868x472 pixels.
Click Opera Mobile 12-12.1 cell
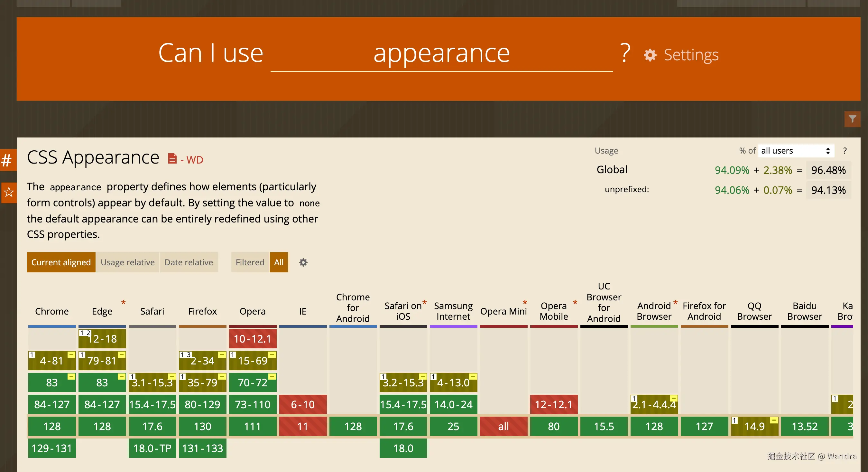click(554, 404)
